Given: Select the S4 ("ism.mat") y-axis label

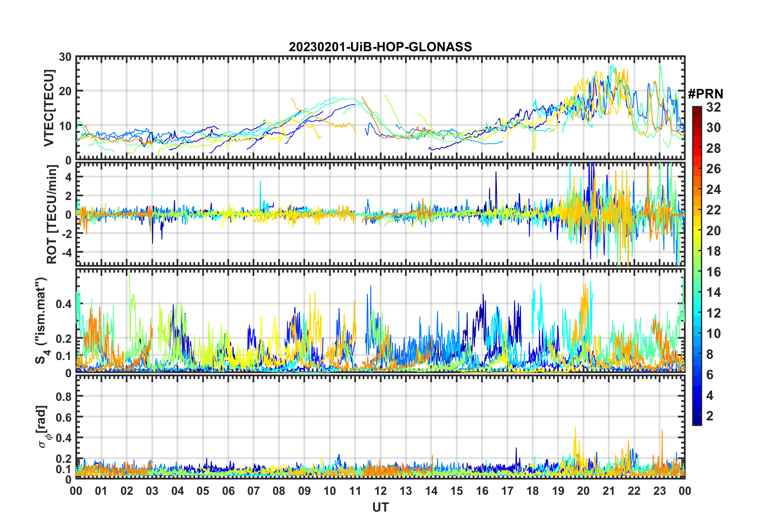Looking at the screenshot, I should [x=42, y=321].
